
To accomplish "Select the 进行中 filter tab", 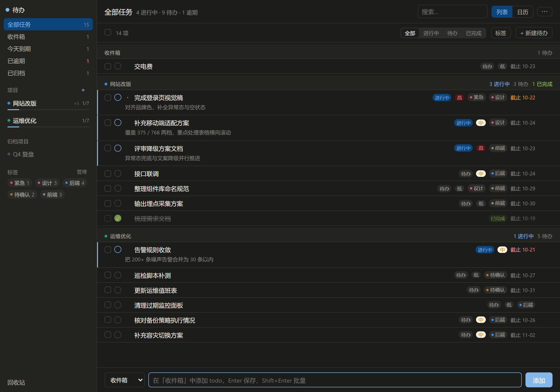I will [431, 33].
